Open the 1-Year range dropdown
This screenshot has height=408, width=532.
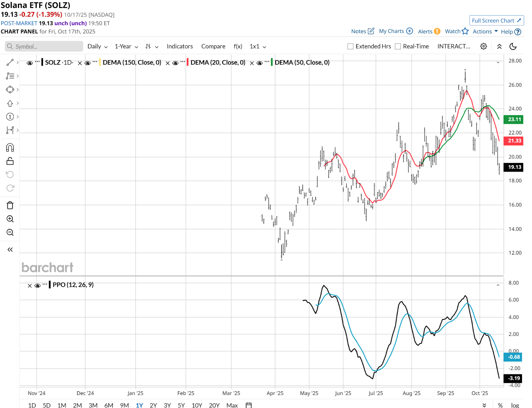tap(126, 46)
